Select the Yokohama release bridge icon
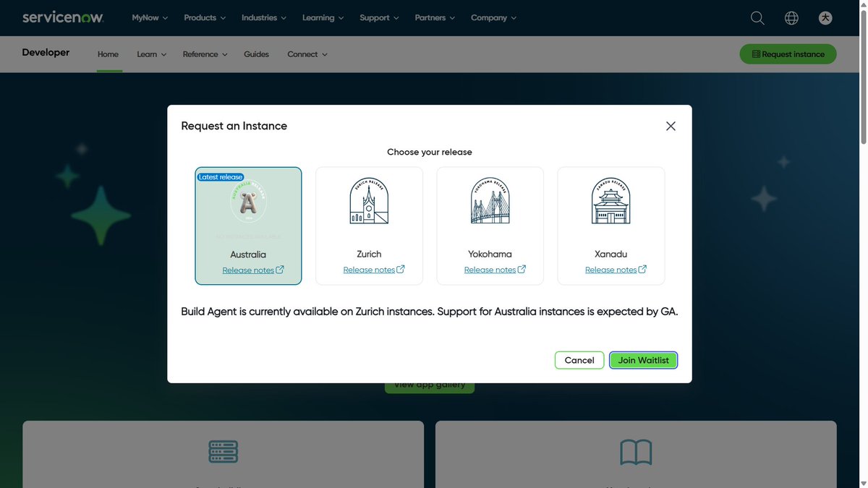The width and height of the screenshot is (868, 488). point(490,201)
